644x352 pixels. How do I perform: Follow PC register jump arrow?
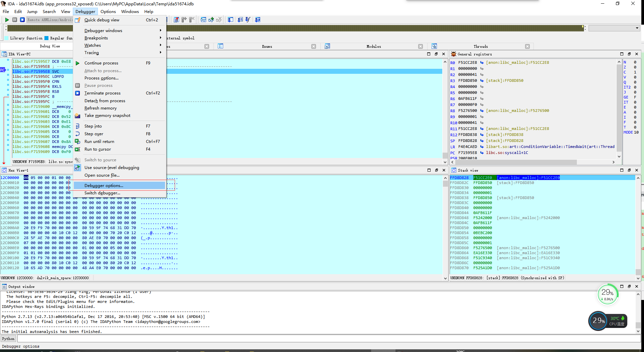(482, 153)
